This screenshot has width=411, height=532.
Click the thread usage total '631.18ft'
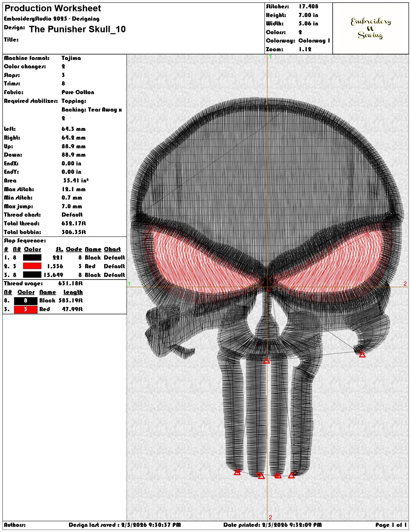pyautogui.click(x=71, y=283)
